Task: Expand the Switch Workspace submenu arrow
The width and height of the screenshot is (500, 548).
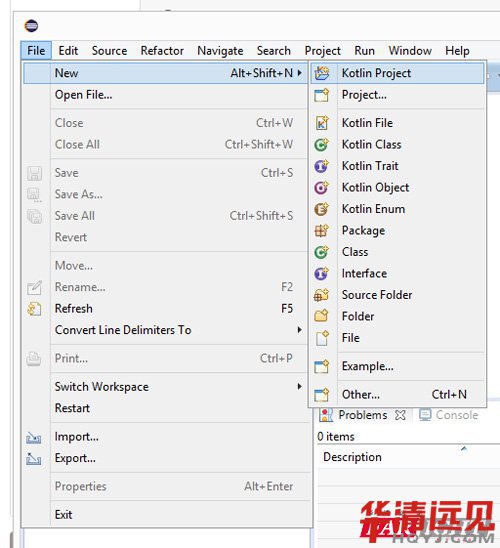Action: 299,386
